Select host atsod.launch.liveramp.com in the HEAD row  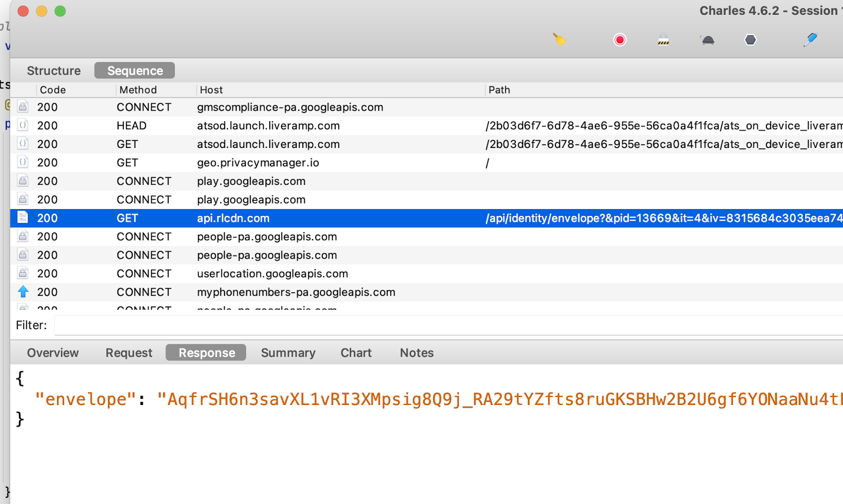268,125
